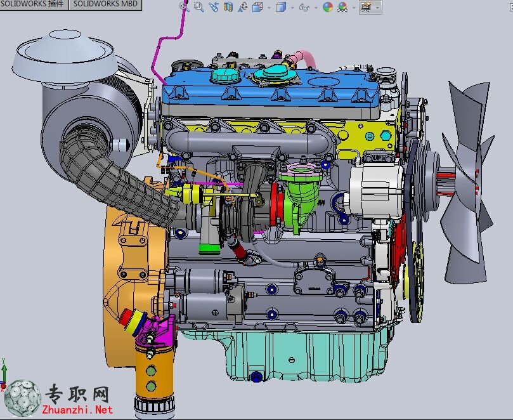The image size is (513, 420).
Task: Click the Hide/Show Items glasses icon
Action: [x=304, y=7]
